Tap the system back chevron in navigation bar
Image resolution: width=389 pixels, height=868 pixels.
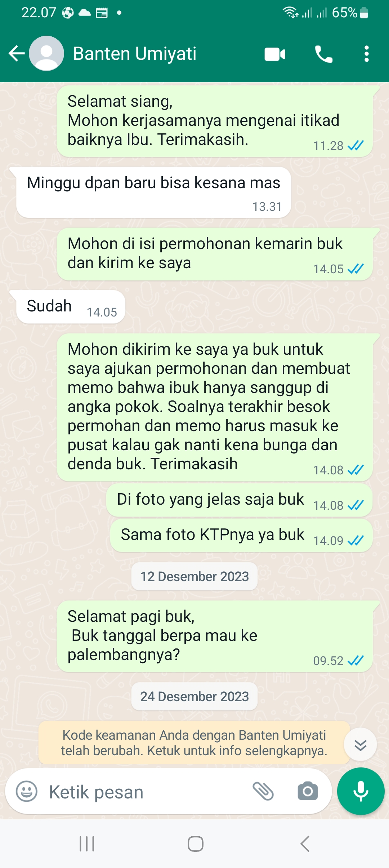(305, 844)
